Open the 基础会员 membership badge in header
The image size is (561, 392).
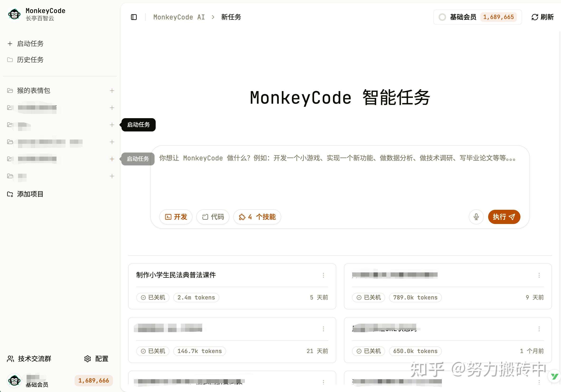(477, 17)
